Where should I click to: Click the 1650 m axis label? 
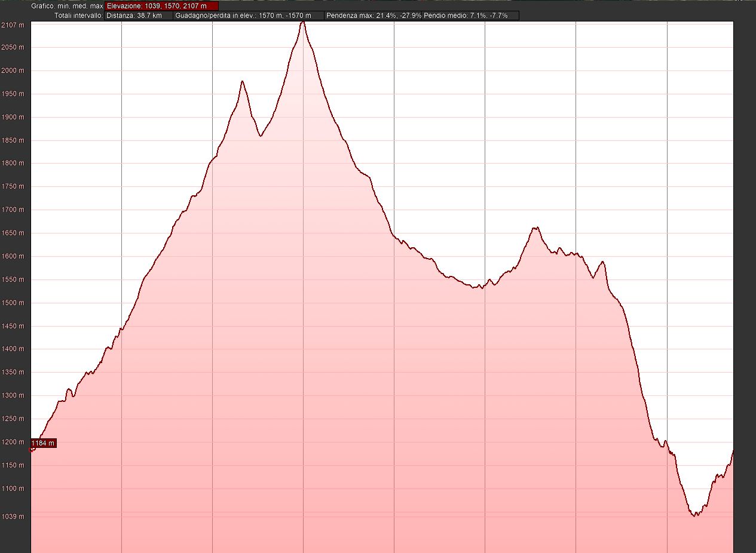(12, 234)
